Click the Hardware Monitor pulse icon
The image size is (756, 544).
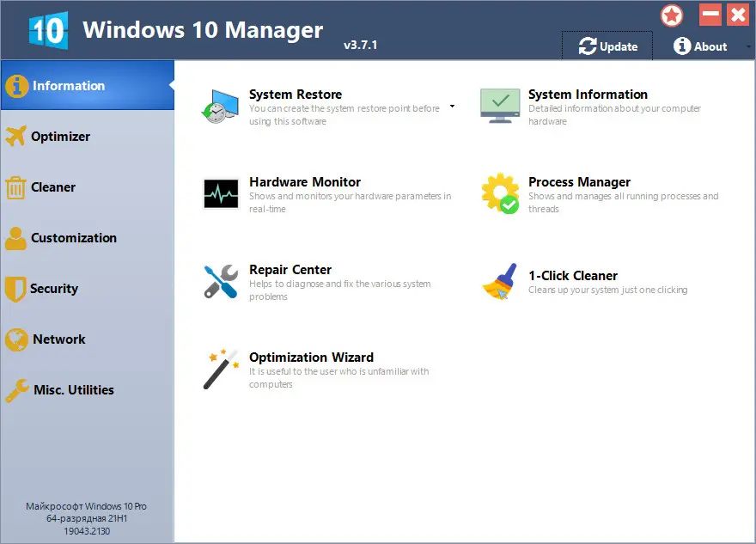(221, 194)
